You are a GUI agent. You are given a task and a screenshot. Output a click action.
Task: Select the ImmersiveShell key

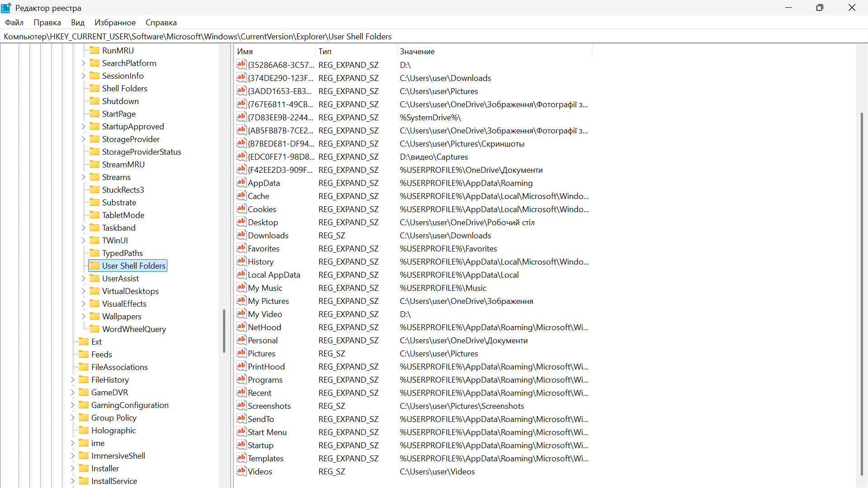click(119, 455)
